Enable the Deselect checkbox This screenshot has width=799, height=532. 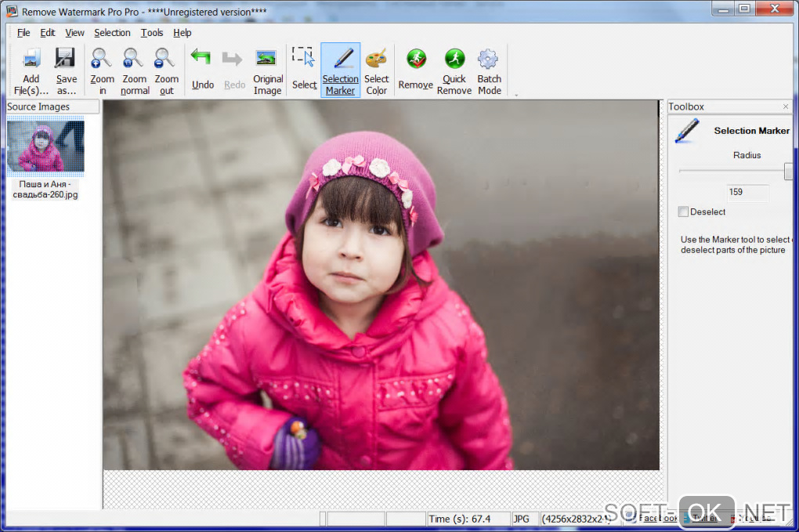tap(683, 212)
